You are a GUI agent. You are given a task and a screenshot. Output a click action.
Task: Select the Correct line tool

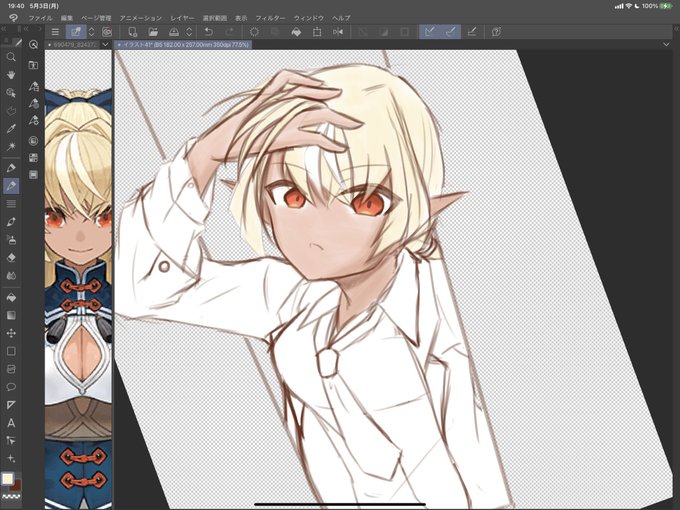[x=11, y=441]
